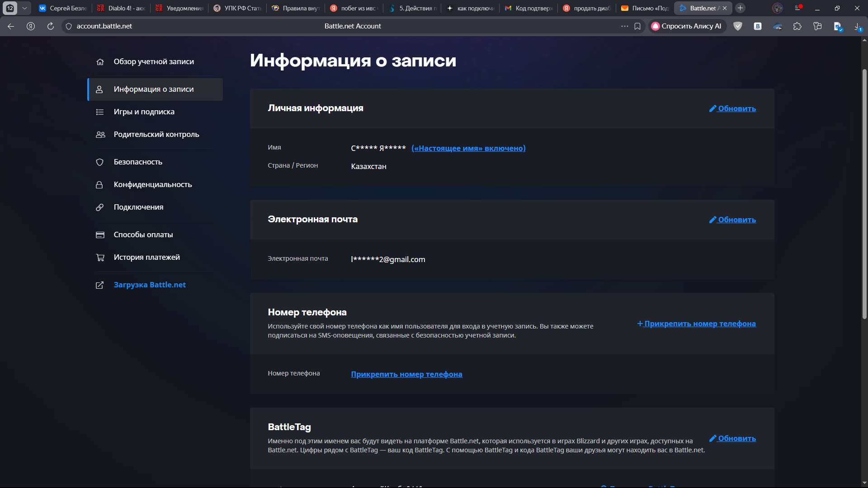Open the Безопасность sidebar section
This screenshot has height=488, width=868.
pos(138,162)
